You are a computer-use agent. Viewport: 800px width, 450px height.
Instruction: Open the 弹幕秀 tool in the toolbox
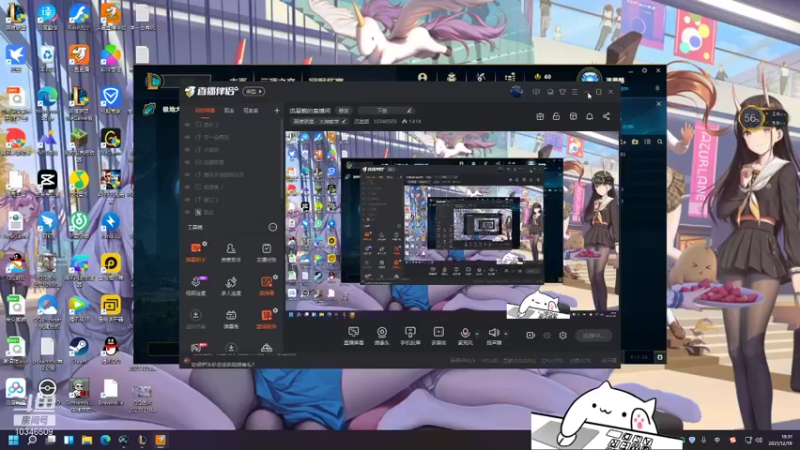tap(231, 319)
